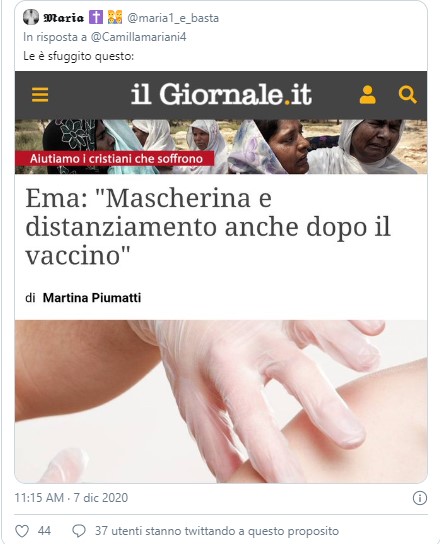Open the search magnifier icon
Image resolution: width=440 pixels, height=544 pixels.
click(407, 95)
